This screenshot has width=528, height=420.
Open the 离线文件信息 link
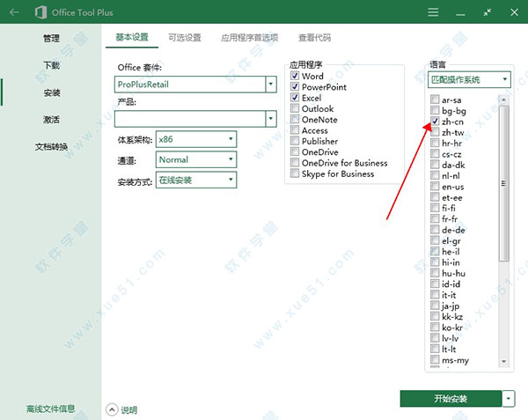click(x=51, y=409)
